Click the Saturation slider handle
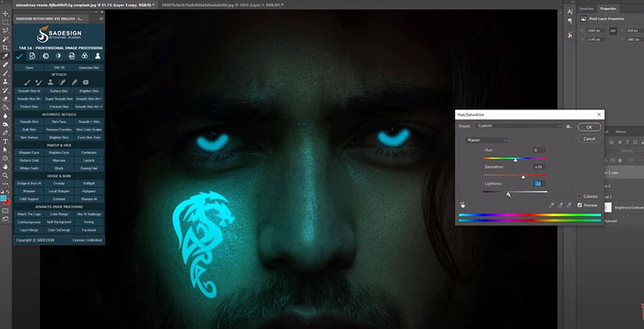Image resolution: width=644 pixels, height=329 pixels. (x=523, y=176)
